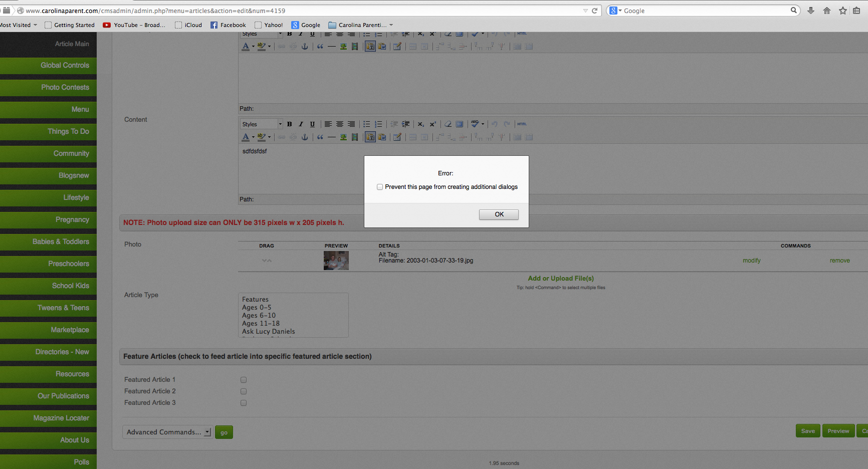Click the uploaded photo preview thumbnail
Screen dimensions: 868x469
point(336,261)
